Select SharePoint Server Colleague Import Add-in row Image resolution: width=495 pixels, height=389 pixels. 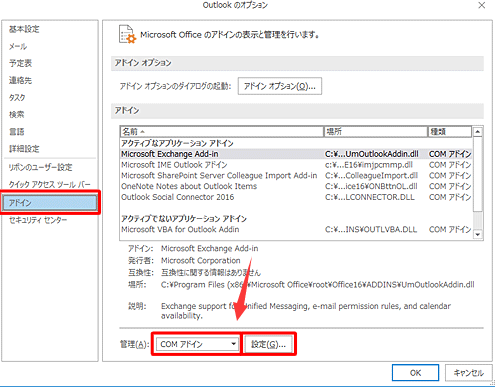(x=296, y=176)
